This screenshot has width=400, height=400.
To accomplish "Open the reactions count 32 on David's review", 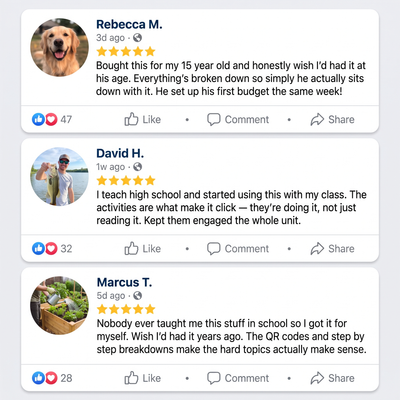I will tap(66, 249).
